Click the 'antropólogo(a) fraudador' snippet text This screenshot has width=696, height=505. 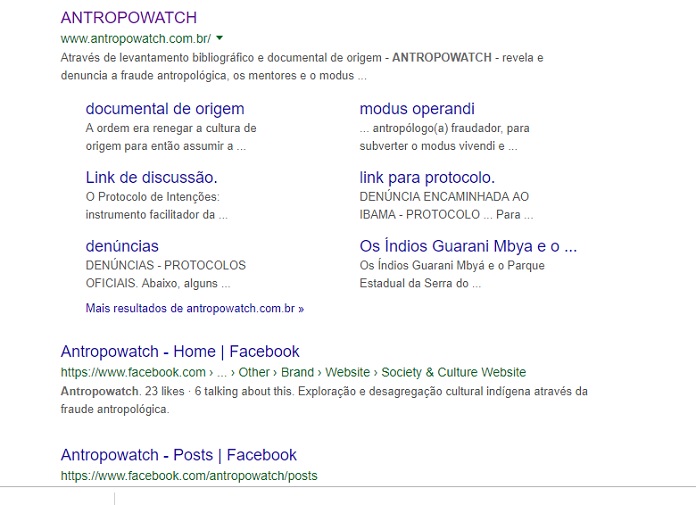click(445, 137)
